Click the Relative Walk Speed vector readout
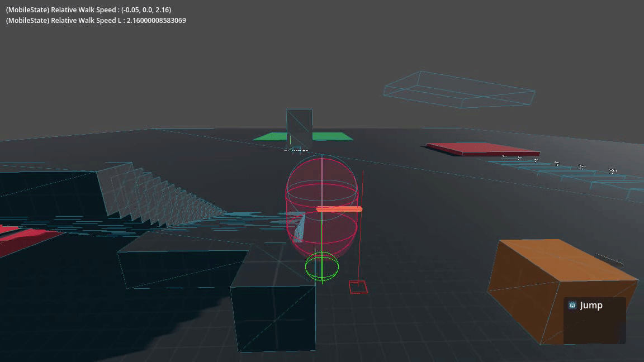This screenshot has width=644, height=362. coord(88,10)
